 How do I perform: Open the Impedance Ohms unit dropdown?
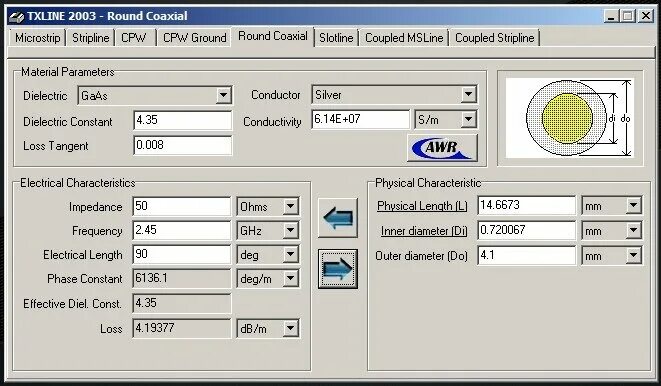click(x=290, y=206)
